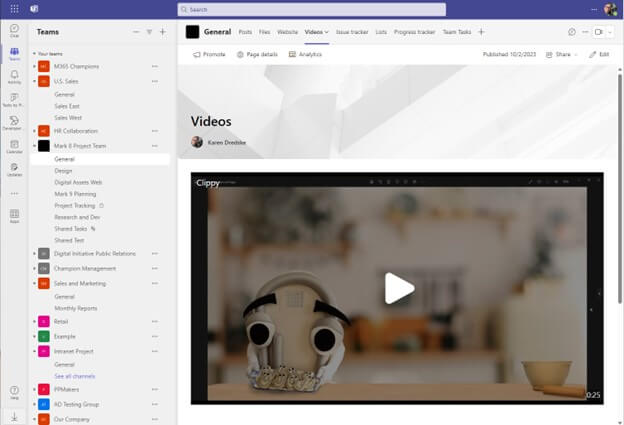Screen dimensions: 624x425
Task: Open more options for HR Collaboration team
Action: click(x=155, y=131)
